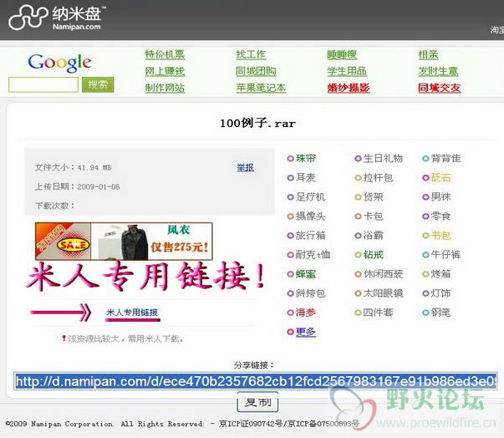Open the 同城团购 link
This screenshot has height=438, width=504.
point(256,71)
